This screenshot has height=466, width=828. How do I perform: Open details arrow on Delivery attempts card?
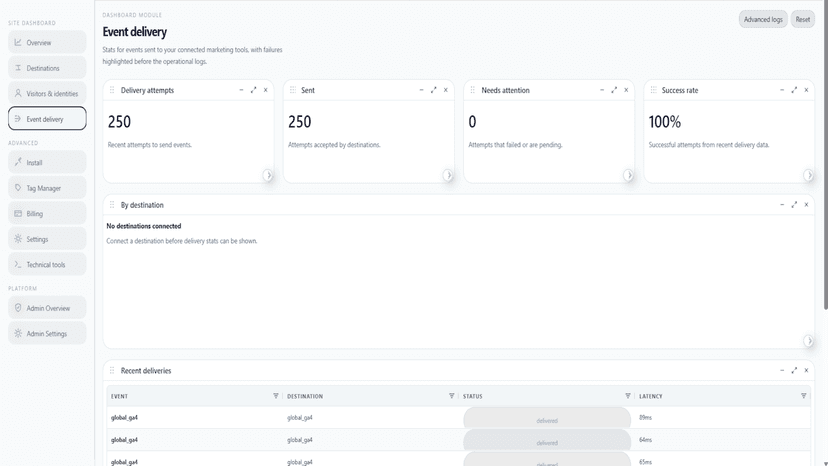(268, 175)
